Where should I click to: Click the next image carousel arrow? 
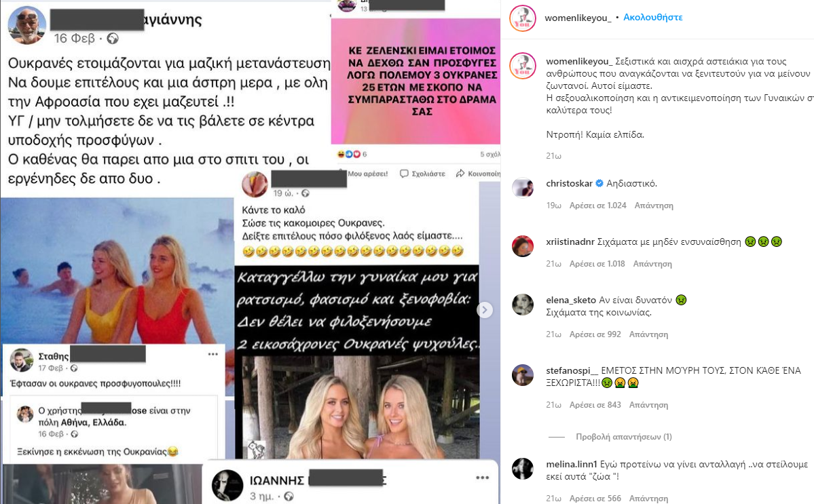point(484,310)
